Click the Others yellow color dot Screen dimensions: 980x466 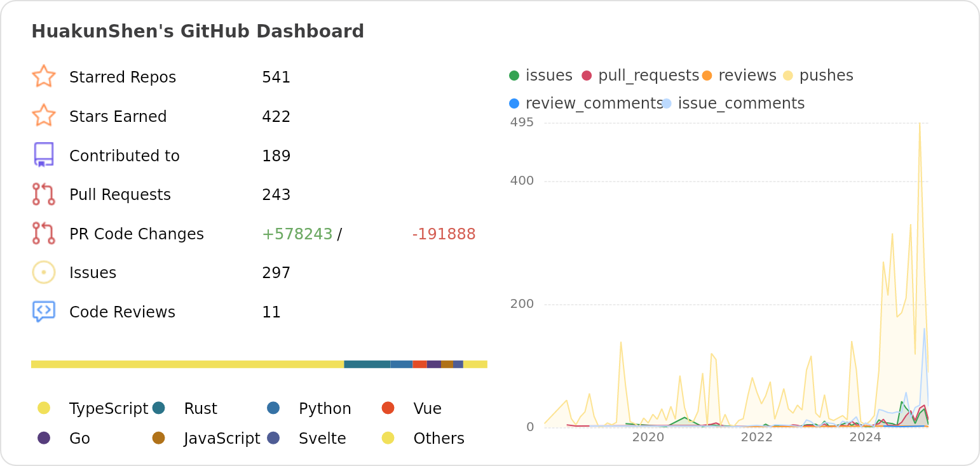(x=388, y=438)
